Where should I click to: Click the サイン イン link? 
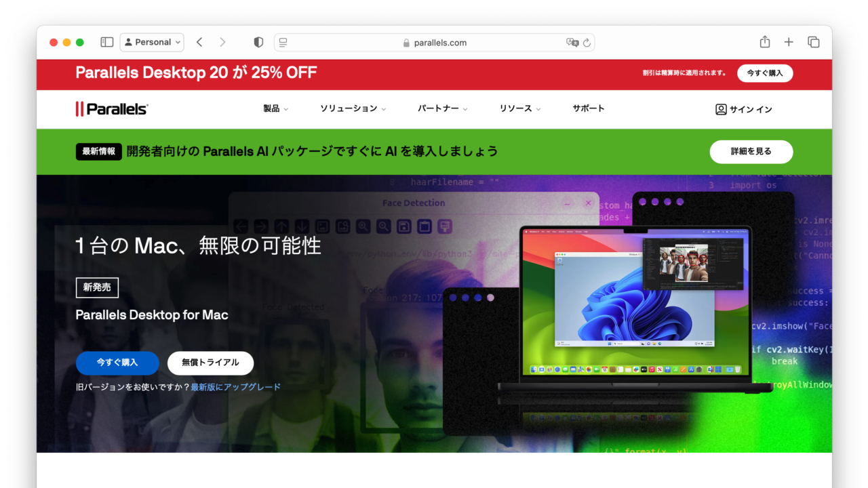click(x=744, y=109)
